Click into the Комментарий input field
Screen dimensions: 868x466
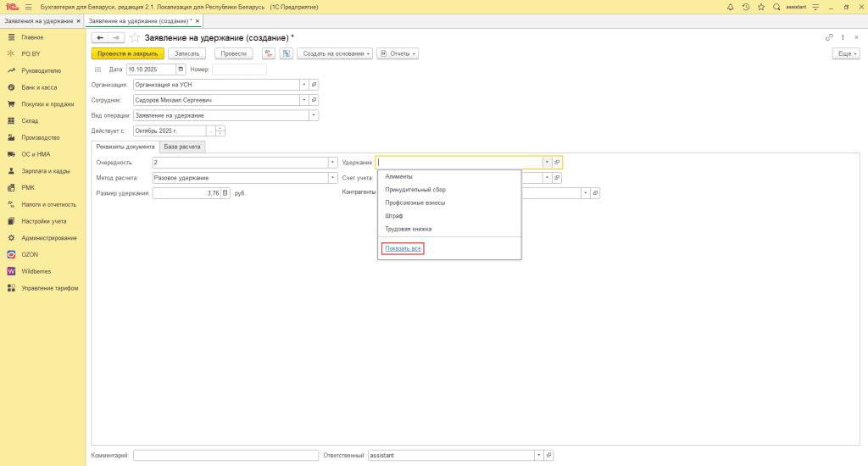[x=225, y=455]
